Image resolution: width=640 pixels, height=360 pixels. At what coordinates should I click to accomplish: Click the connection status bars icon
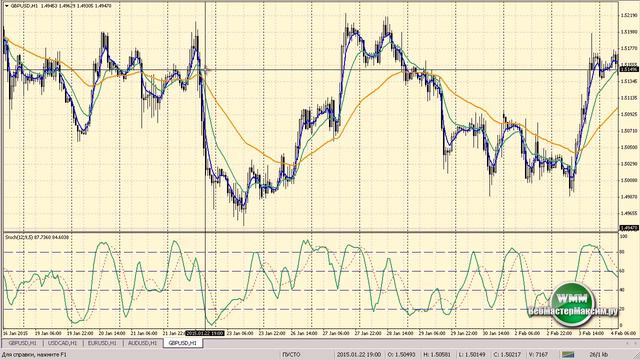coord(568,355)
